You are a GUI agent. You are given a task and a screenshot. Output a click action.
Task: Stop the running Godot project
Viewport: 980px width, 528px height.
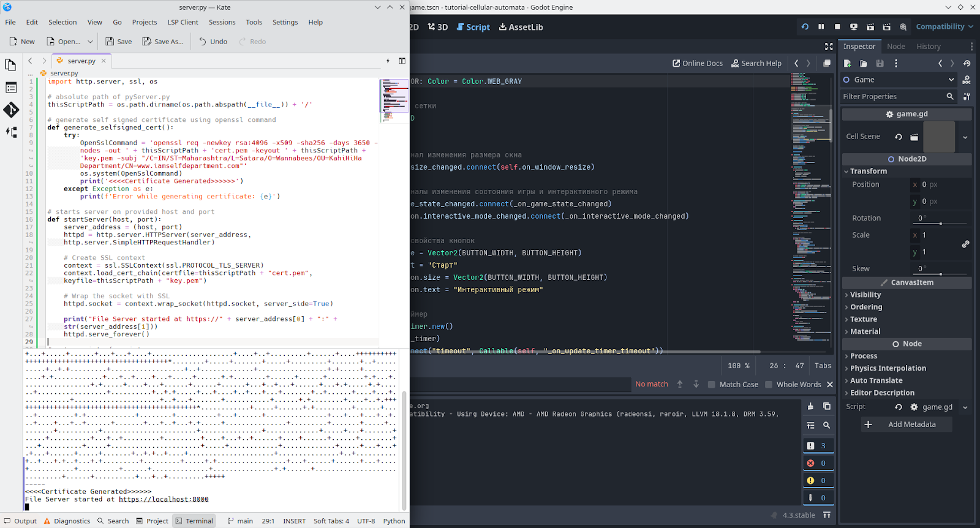837,27
